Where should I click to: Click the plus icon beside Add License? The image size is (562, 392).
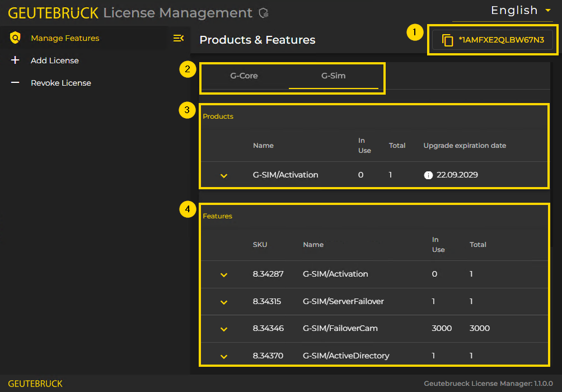click(x=15, y=60)
